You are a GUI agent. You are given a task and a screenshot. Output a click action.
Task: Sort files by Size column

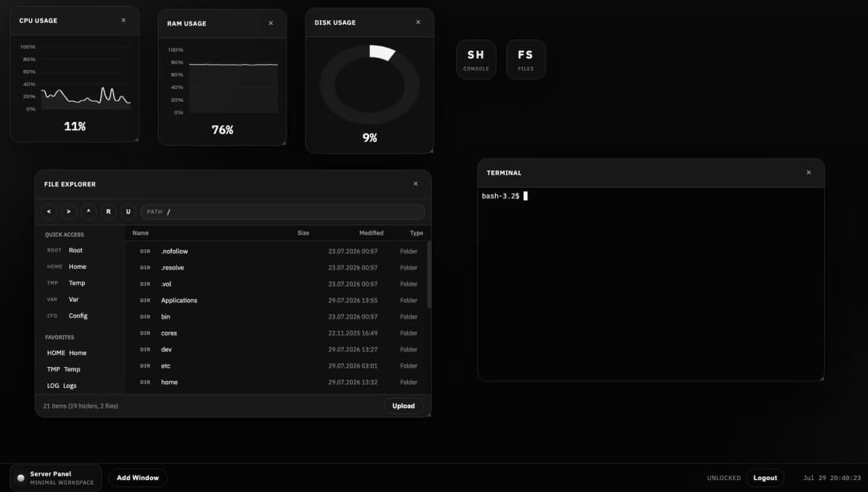point(304,233)
